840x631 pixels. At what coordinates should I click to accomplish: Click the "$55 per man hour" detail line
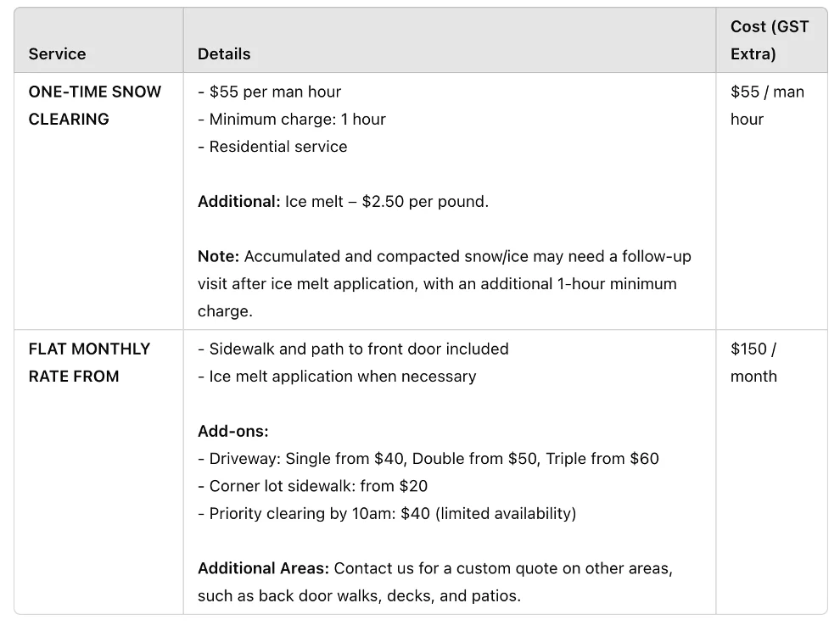tap(269, 92)
